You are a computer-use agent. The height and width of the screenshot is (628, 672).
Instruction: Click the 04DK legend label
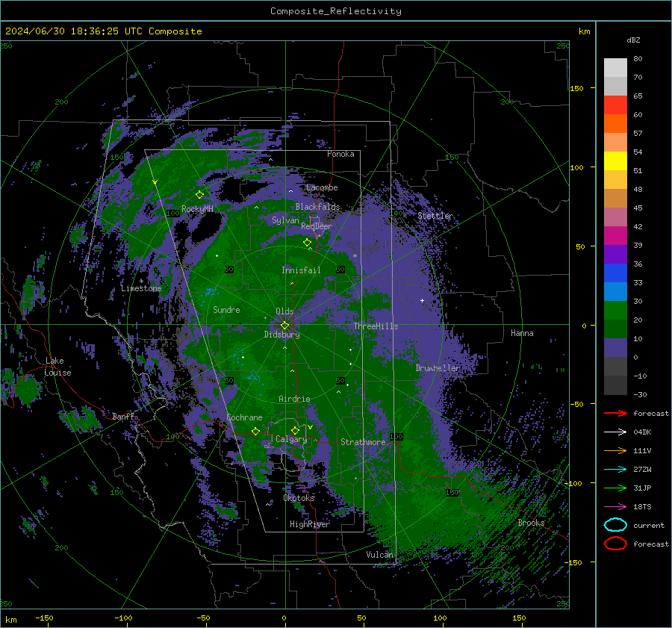coord(642,432)
